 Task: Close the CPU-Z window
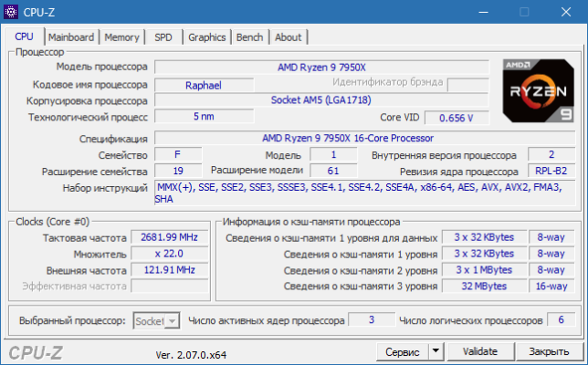pos(566,13)
